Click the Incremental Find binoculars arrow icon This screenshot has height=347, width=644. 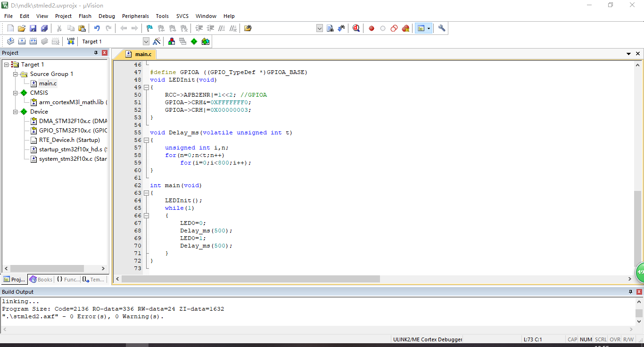[341, 28]
